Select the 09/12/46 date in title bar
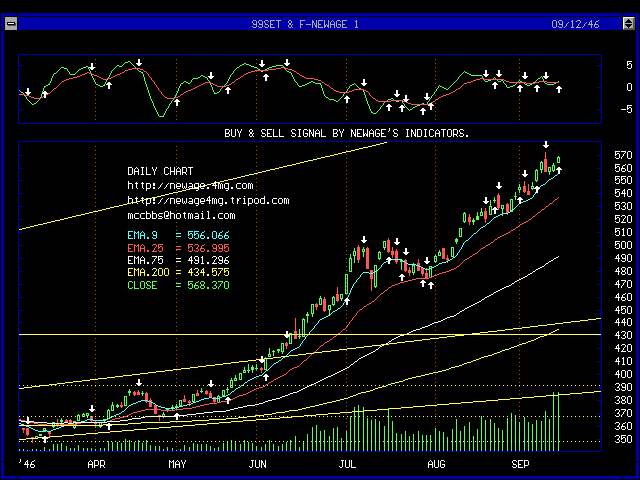Image resolution: width=640 pixels, height=480 pixels. pos(575,24)
